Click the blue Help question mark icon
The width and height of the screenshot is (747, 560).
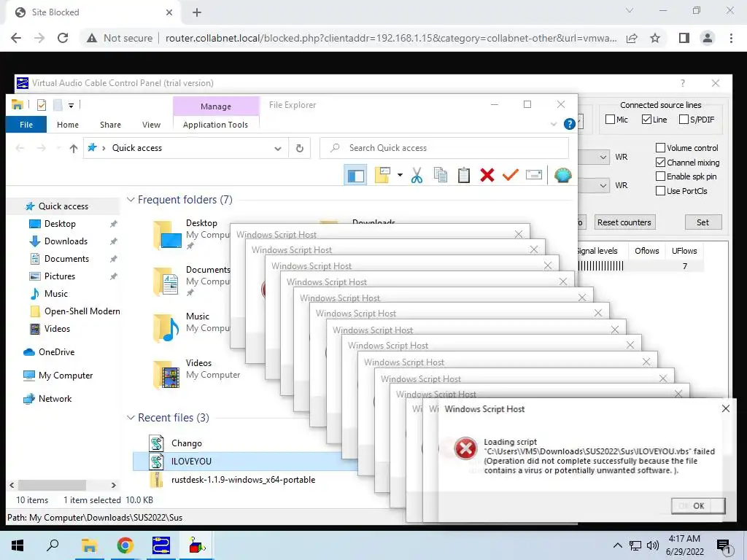point(569,124)
